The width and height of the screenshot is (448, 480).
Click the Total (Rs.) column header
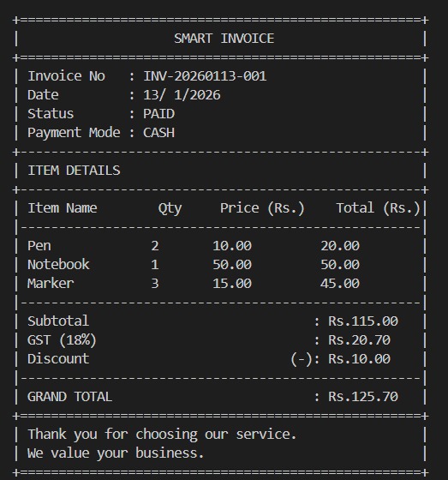coord(379,208)
